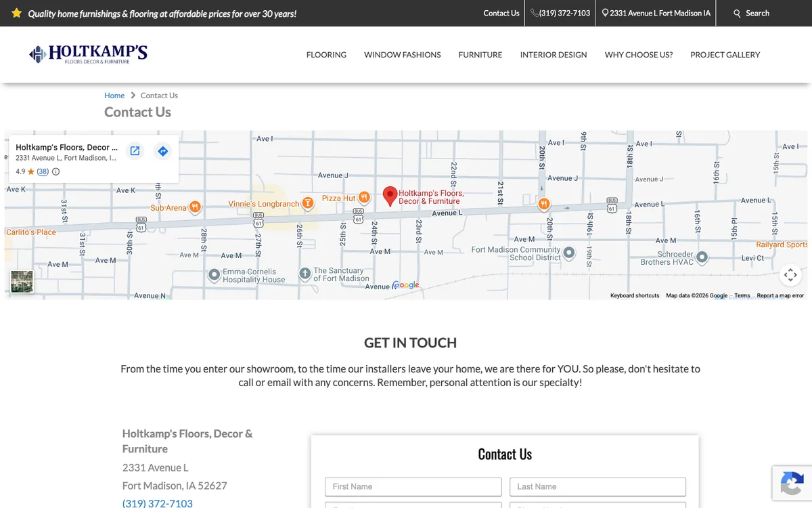Click Keyboard shortcuts on the map
The width and height of the screenshot is (812, 508).
click(x=635, y=296)
